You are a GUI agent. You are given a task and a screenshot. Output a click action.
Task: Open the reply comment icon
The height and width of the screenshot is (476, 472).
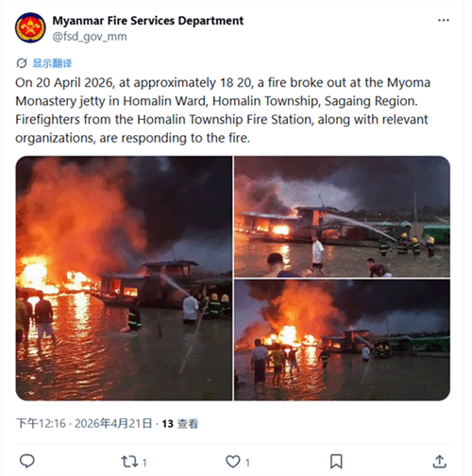(27, 462)
